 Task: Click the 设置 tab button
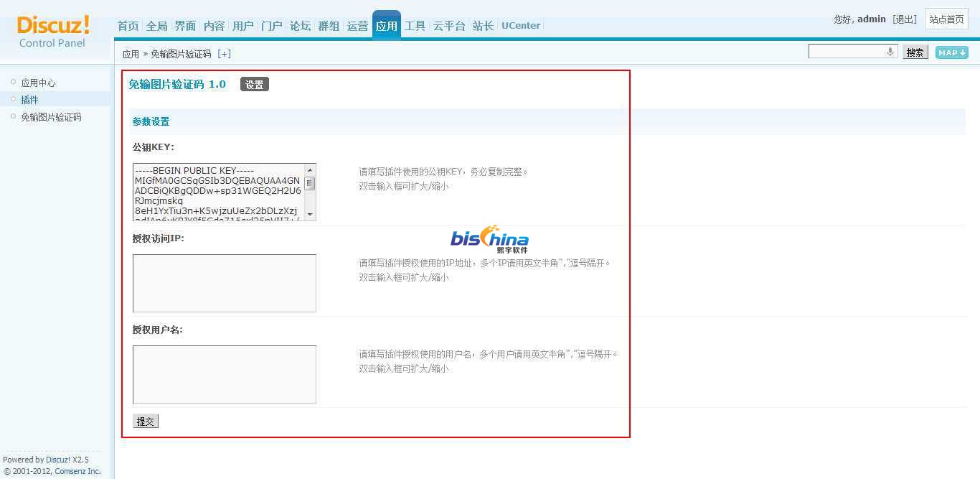(254, 85)
